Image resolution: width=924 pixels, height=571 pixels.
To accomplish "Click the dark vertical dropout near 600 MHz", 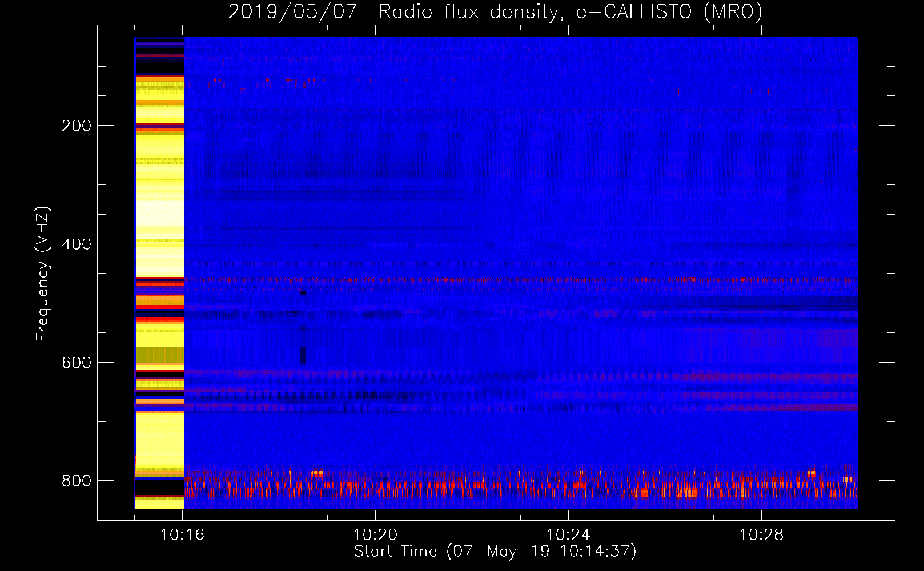I will click(x=303, y=356).
